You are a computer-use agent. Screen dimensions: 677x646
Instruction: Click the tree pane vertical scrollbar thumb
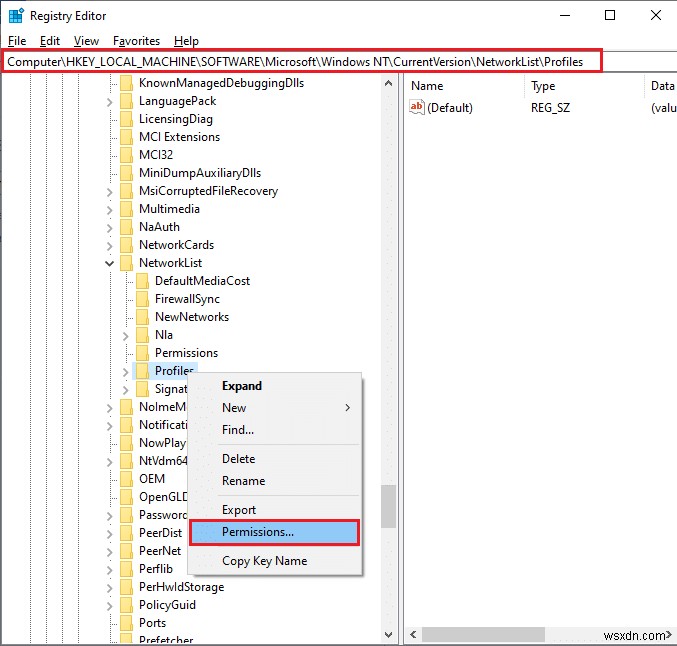pyautogui.click(x=388, y=506)
